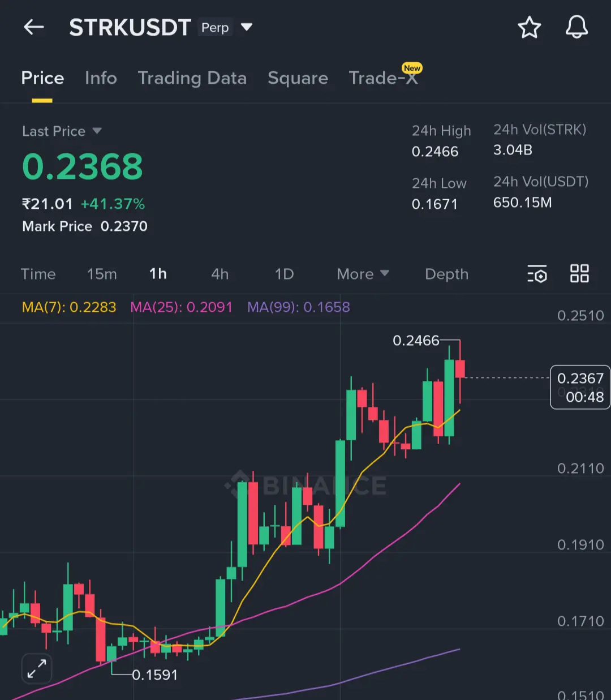The image size is (611, 700).
Task: Select the 15m chart interval
Action: point(102,274)
